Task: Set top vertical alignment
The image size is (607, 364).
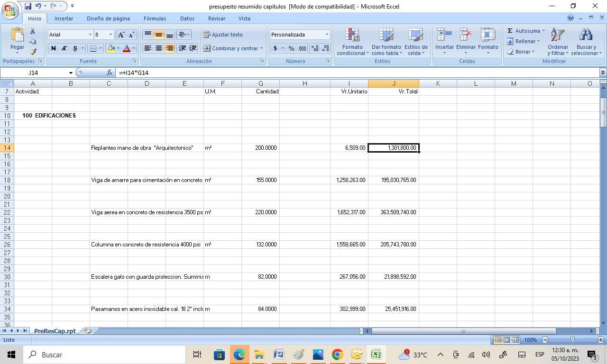Action: pos(148,35)
